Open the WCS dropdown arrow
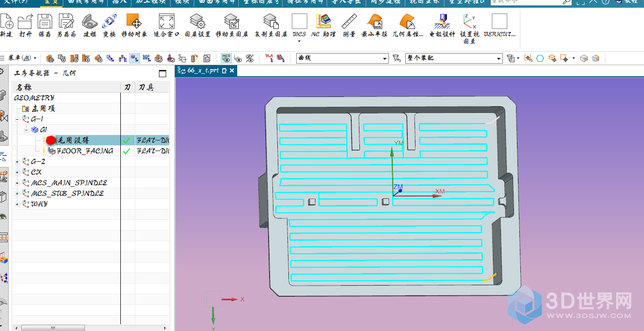This screenshot has width=644, height=331. click(299, 41)
